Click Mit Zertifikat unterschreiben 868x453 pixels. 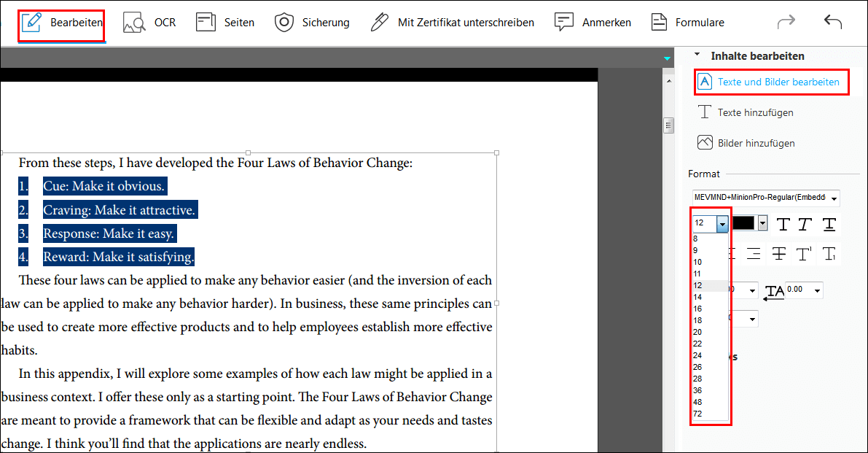[453, 23]
